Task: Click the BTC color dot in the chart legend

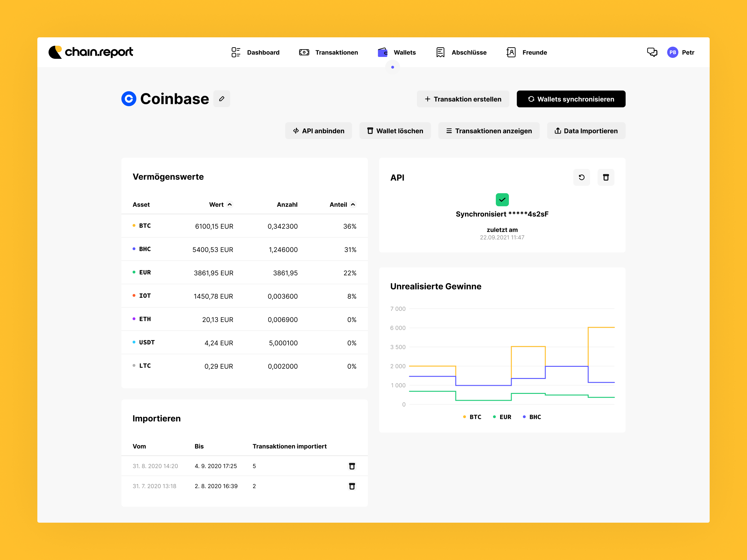Action: (464, 417)
